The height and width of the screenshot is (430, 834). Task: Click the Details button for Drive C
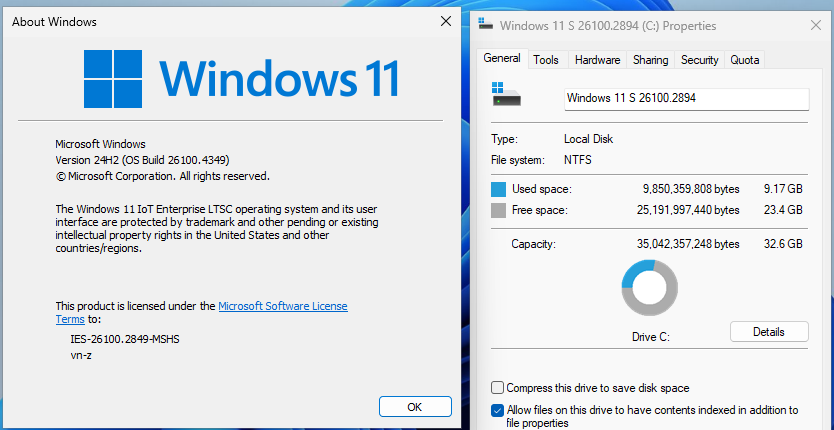pyautogui.click(x=769, y=332)
